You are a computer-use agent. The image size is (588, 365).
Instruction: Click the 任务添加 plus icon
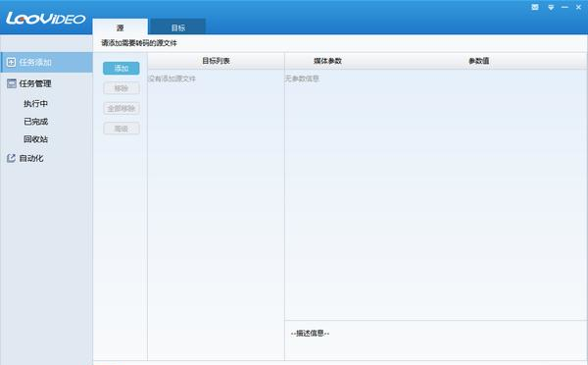[x=11, y=62]
